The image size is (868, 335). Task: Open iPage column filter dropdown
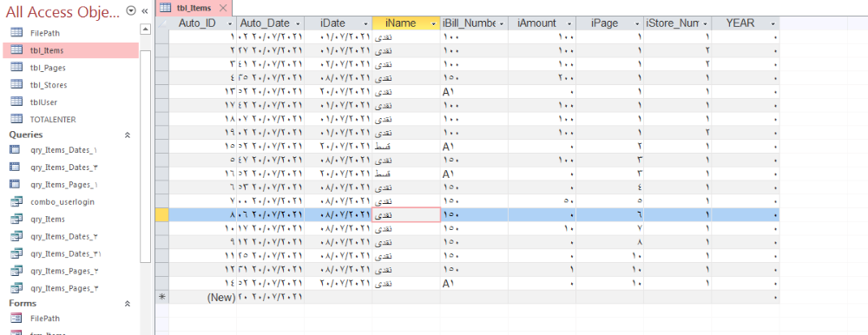click(638, 23)
